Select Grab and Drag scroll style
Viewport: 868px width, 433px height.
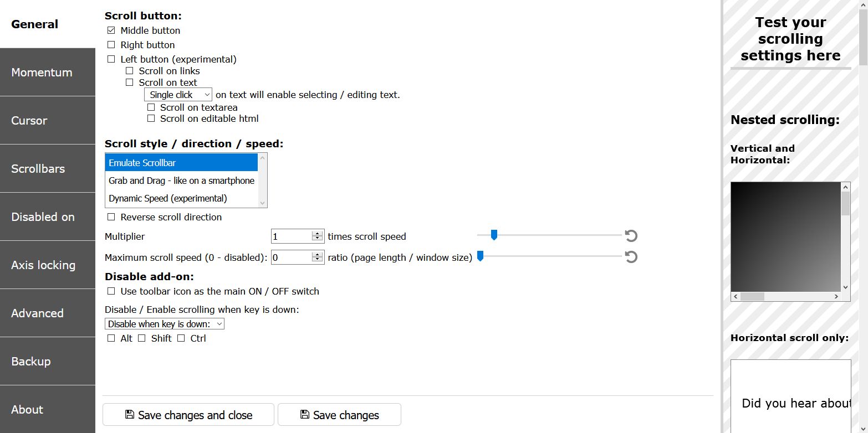(x=181, y=181)
